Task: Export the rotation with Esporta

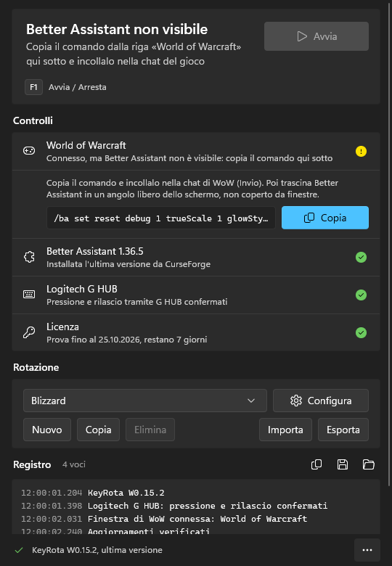Action: (x=343, y=430)
